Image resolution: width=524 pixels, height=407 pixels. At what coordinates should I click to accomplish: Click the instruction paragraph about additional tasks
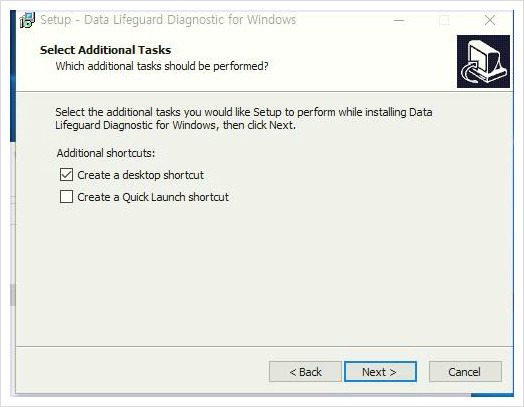[244, 118]
